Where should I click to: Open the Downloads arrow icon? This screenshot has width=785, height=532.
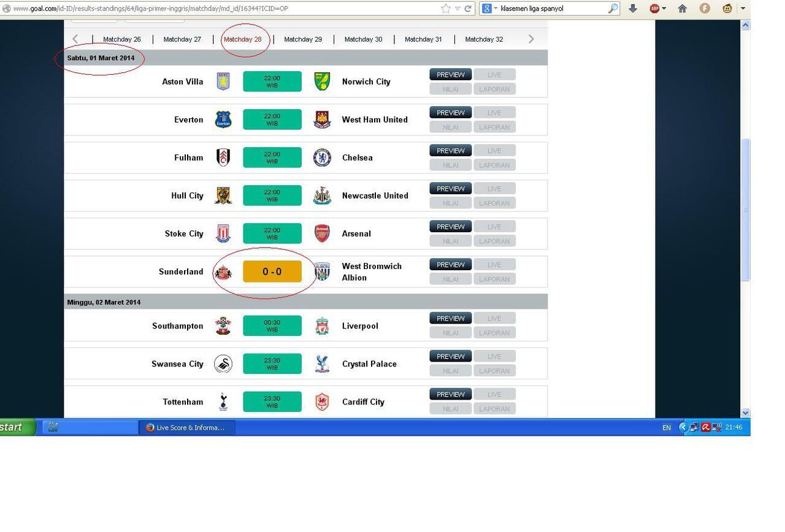click(x=633, y=9)
